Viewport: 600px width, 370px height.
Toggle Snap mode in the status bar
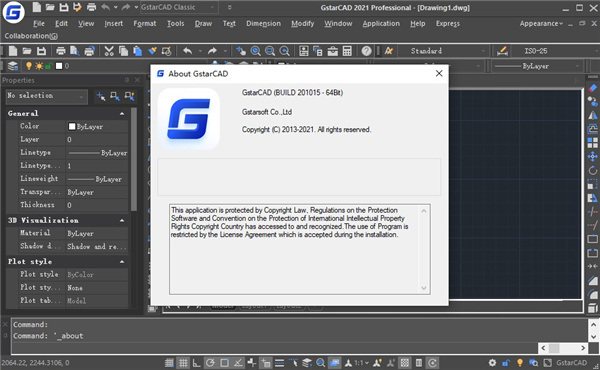169,363
